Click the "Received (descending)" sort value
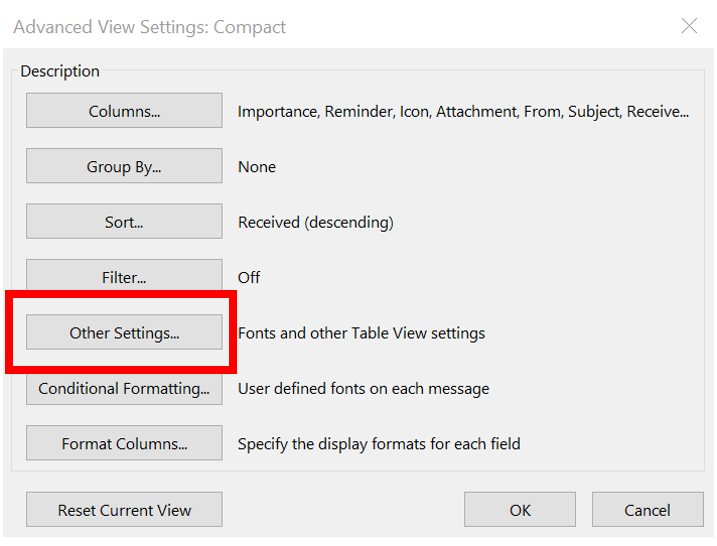Viewport: 717px width, 546px height. [316, 222]
